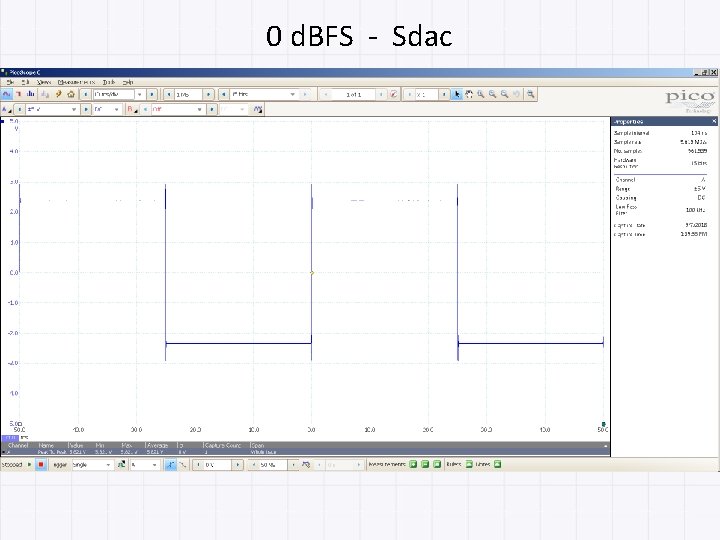This screenshot has height=540, width=720.
Task: Step Channel A range up arrow
Action: pyautogui.click(x=86, y=109)
